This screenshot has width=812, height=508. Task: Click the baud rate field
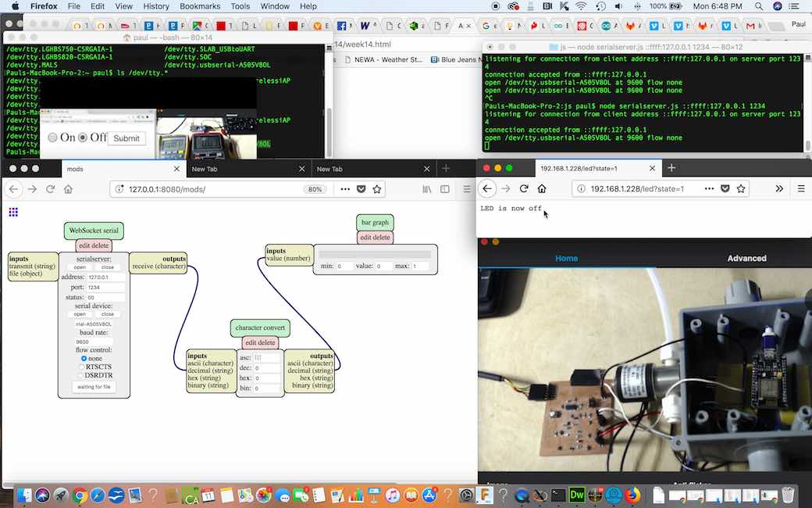(94, 342)
